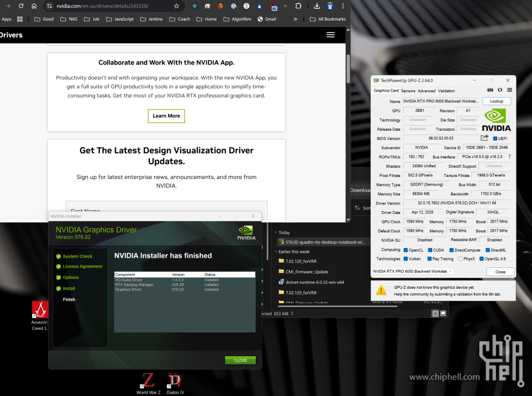Image resolution: width=532 pixels, height=396 pixels.
Task: Switch File Explorer to large icons view
Action: click(443, 314)
